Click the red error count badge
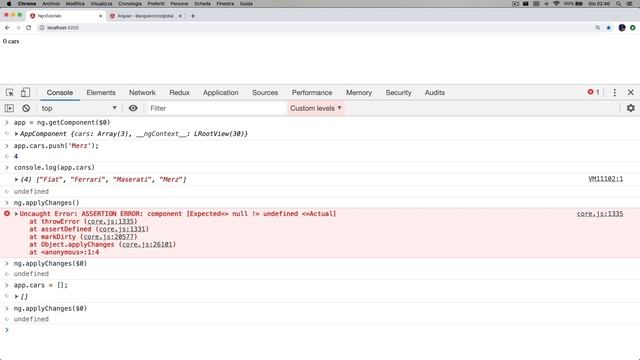The width and height of the screenshot is (640, 360). (x=593, y=92)
